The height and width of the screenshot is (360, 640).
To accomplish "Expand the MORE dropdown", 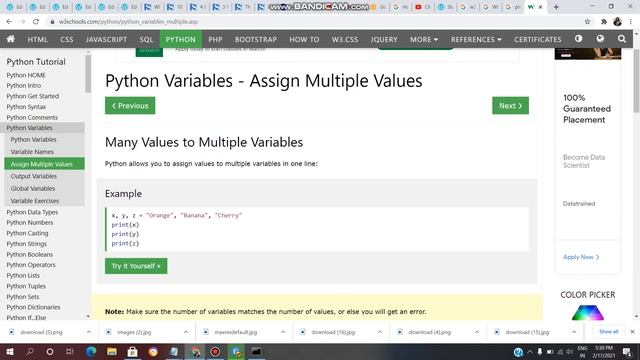I will 424,39.
